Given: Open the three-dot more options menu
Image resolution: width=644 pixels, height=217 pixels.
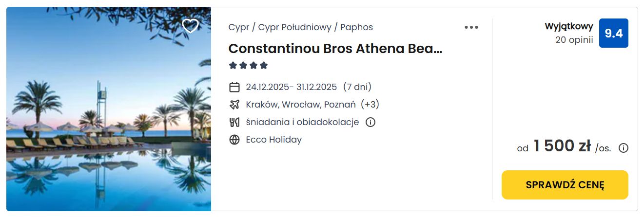Looking at the screenshot, I should pos(471,27).
